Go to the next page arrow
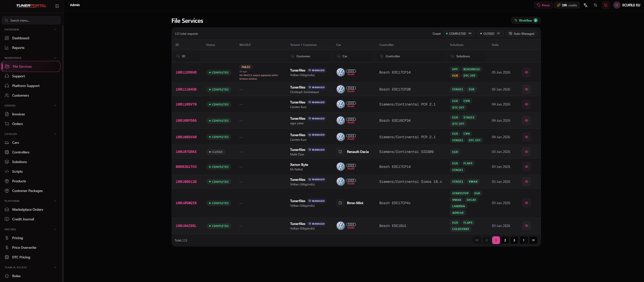 point(523,240)
